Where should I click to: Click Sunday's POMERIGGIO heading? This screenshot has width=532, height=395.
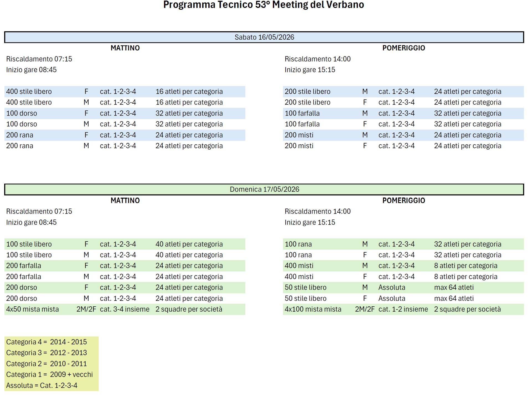point(403,201)
